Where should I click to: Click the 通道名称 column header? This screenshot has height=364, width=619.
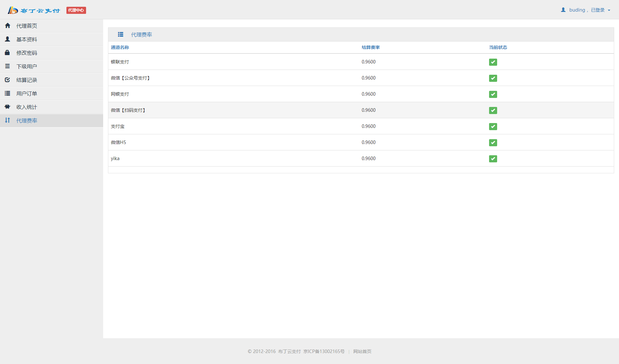click(120, 47)
